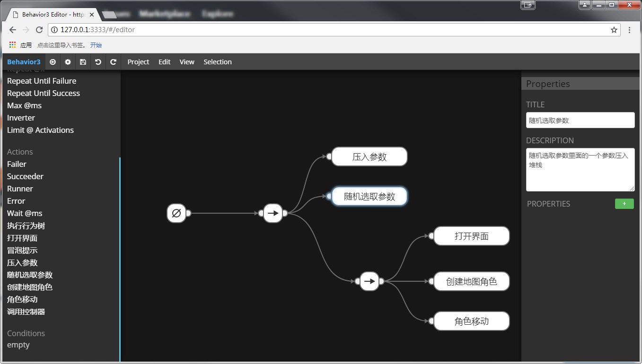Screen dimensions: 642x364
Task: Click Repeat Until Failure in node list
Action: coord(42,81)
